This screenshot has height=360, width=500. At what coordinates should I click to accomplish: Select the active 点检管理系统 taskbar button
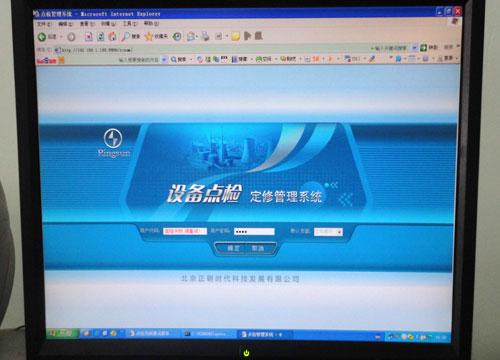(265, 334)
